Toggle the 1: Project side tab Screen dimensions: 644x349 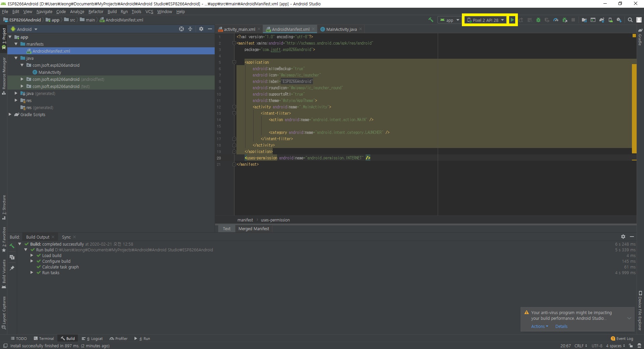click(4, 38)
